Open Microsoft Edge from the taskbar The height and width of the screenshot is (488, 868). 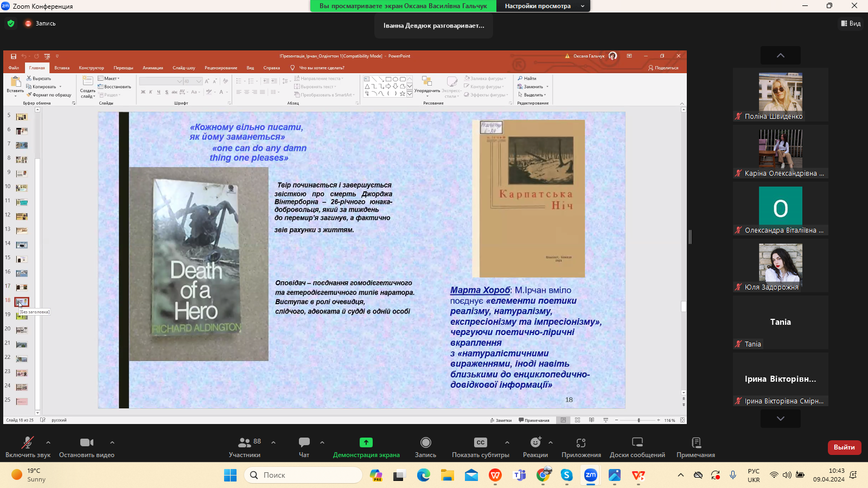(x=424, y=476)
